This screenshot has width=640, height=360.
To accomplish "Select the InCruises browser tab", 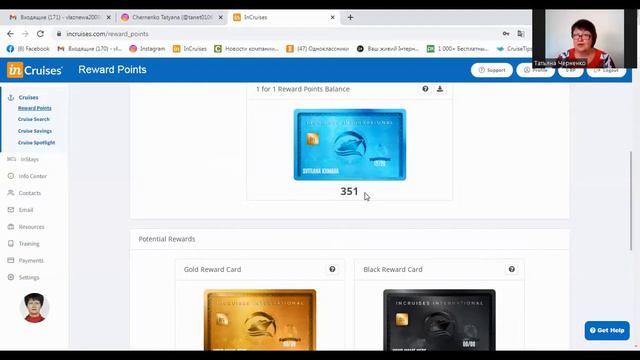I will [x=284, y=18].
